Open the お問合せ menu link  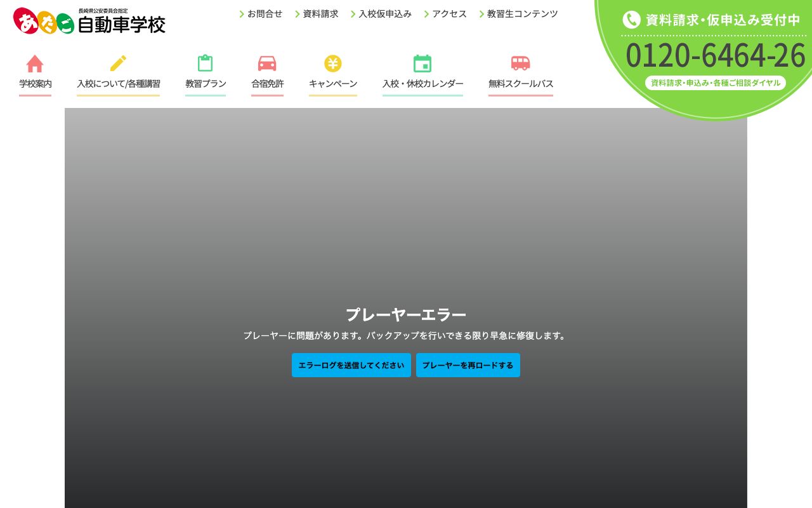click(x=265, y=13)
